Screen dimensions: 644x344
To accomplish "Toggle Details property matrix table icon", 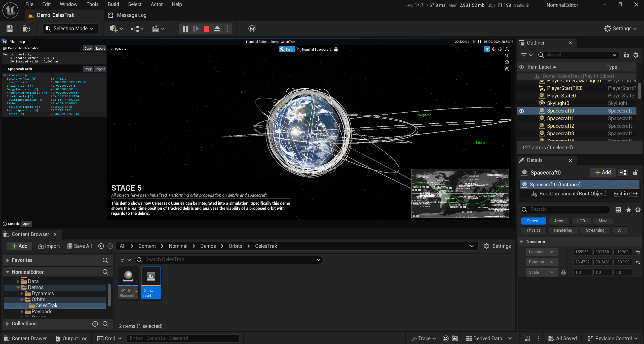I will click(618, 210).
